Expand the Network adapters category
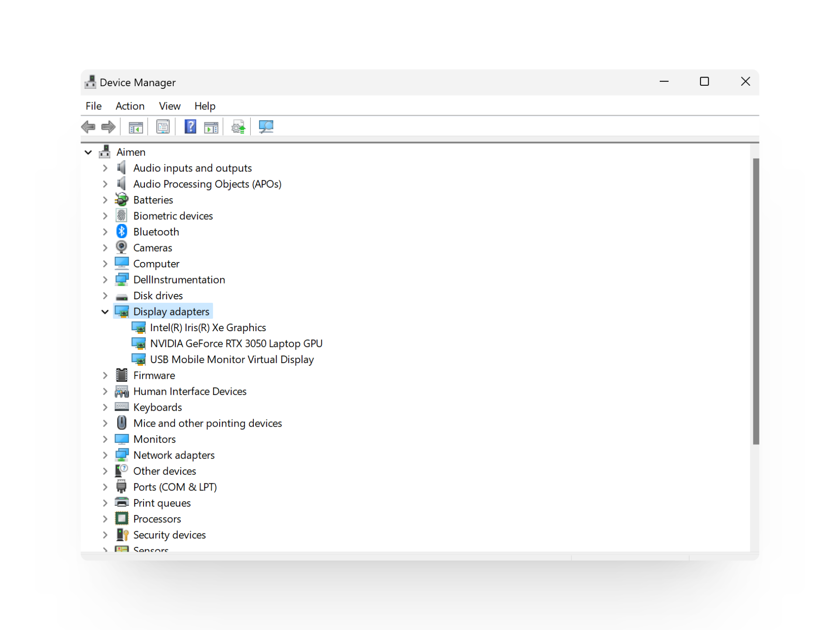This screenshot has height=630, width=840. [105, 455]
